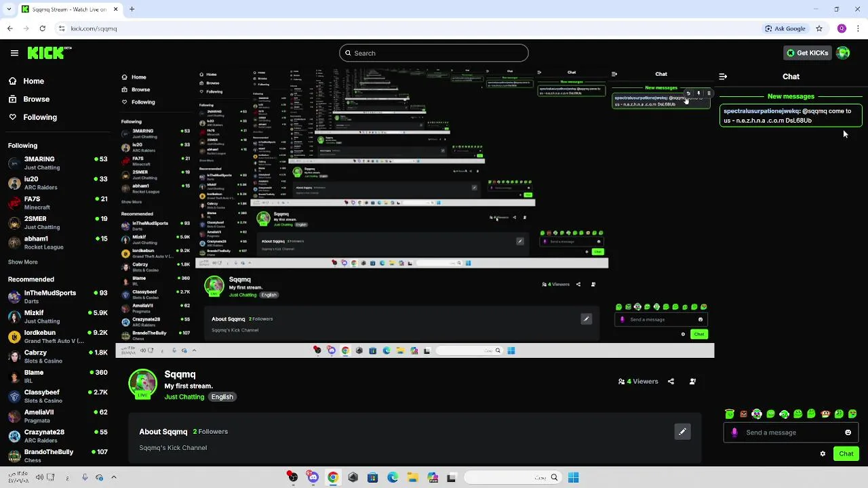Click browser back arrow

coord(9,28)
